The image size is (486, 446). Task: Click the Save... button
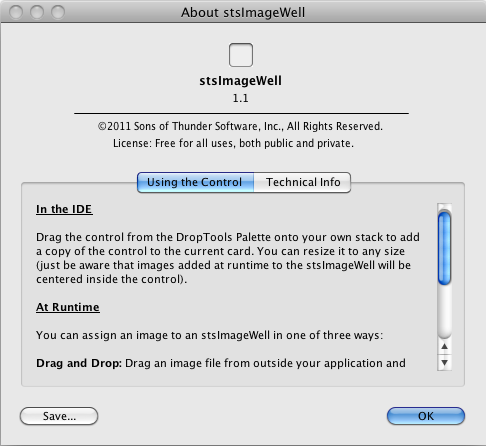pos(59,416)
